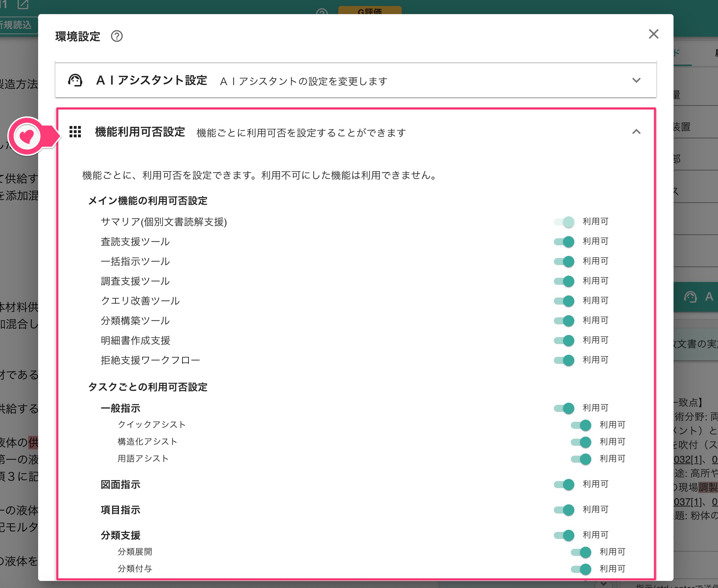The image size is (718, 588).
Task: Click the edit pencil icon in background header
Action: click(23, 4)
